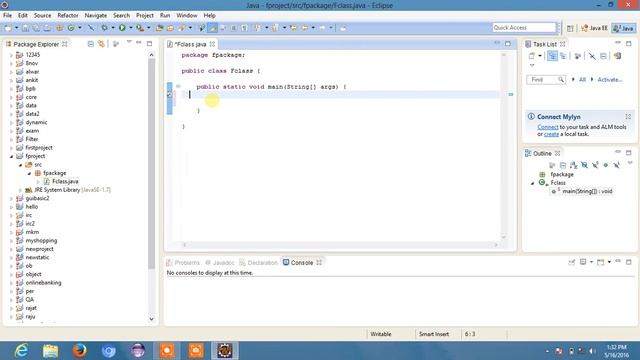The width and height of the screenshot is (640, 360).
Task: Toggle Focus on Active Task in Outline
Action: coord(552,165)
